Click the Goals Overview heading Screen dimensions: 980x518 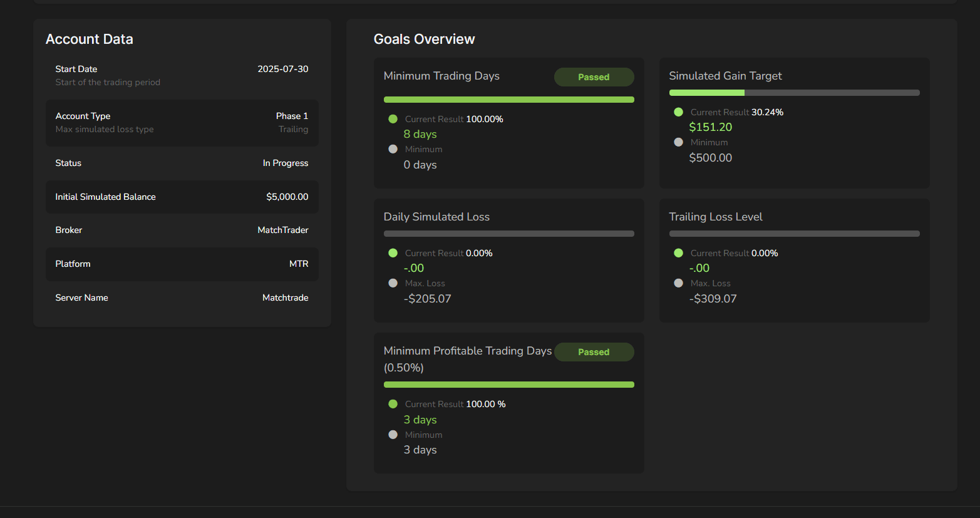click(x=424, y=39)
